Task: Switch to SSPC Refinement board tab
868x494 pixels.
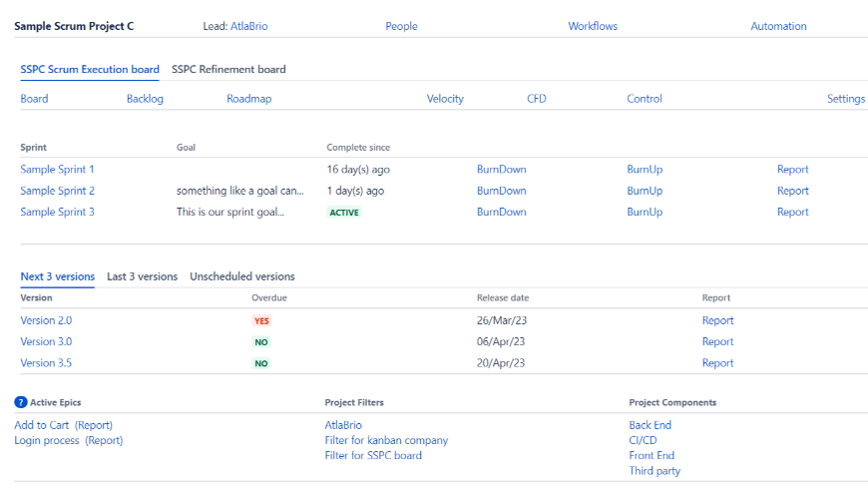Action: click(x=228, y=70)
